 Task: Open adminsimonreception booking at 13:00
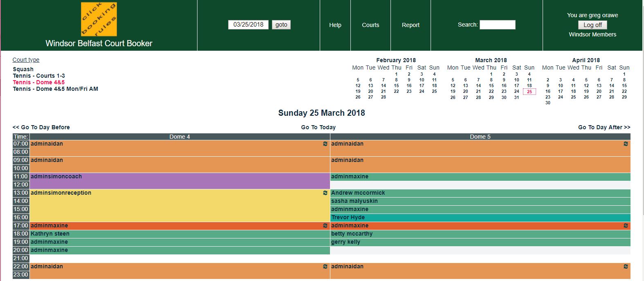180,205
